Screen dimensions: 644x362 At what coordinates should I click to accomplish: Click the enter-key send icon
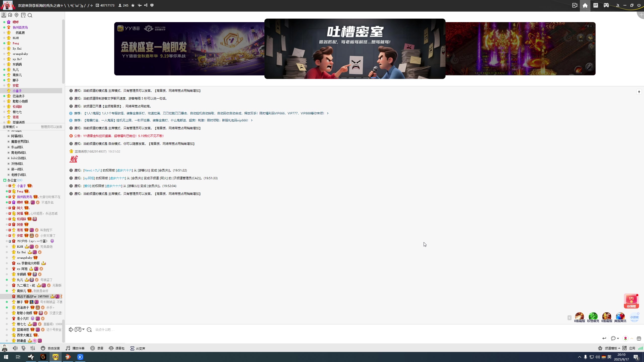coord(604,338)
